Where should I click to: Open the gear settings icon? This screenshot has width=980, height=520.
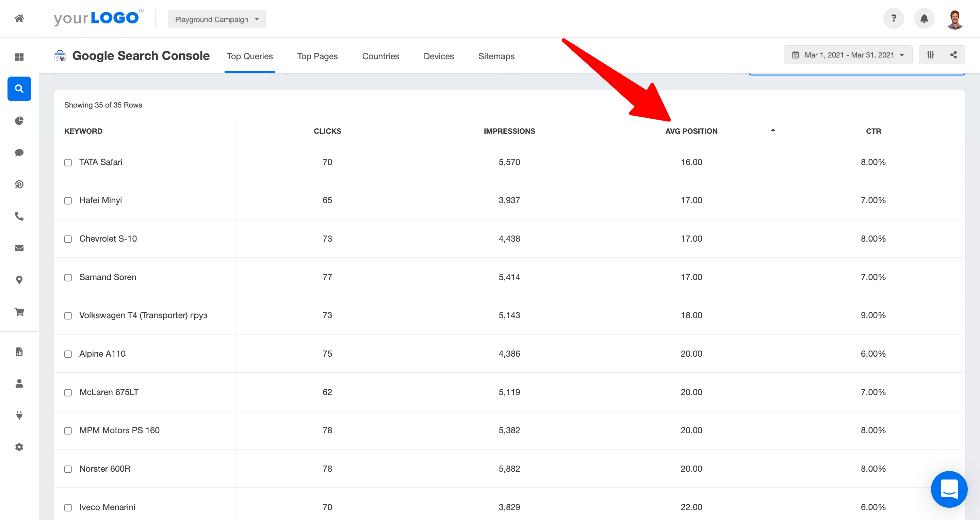[x=19, y=447]
